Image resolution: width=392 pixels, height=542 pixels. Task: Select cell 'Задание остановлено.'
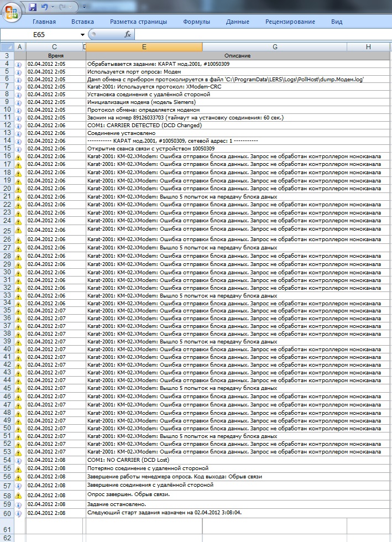(238, 504)
